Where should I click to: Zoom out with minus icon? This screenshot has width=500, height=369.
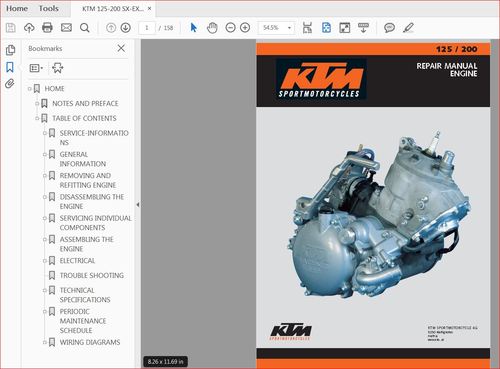pyautogui.click(x=230, y=28)
